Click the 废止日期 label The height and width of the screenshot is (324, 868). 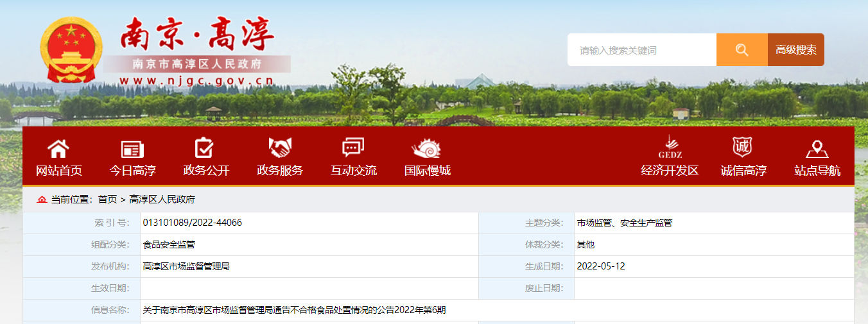(544, 288)
